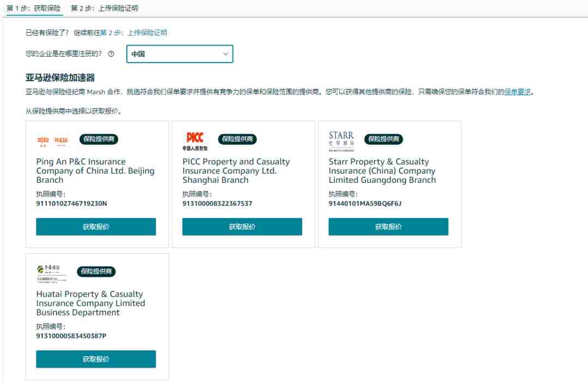Click the help icon next to 您的企业是在哪里注册的
588x383 pixels.
point(111,54)
